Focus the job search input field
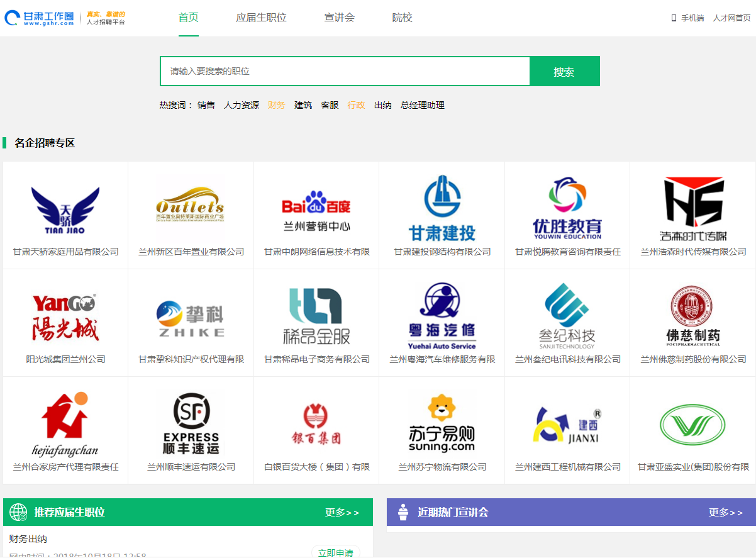This screenshot has width=756, height=558. coord(345,71)
